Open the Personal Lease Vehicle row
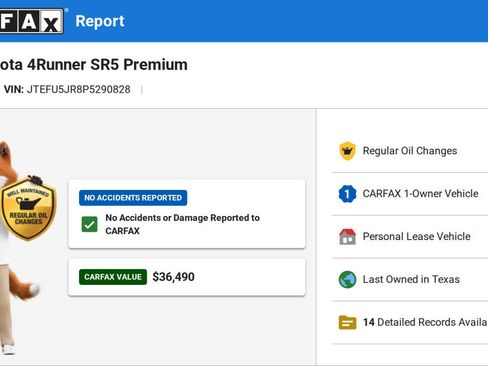 [410, 236]
